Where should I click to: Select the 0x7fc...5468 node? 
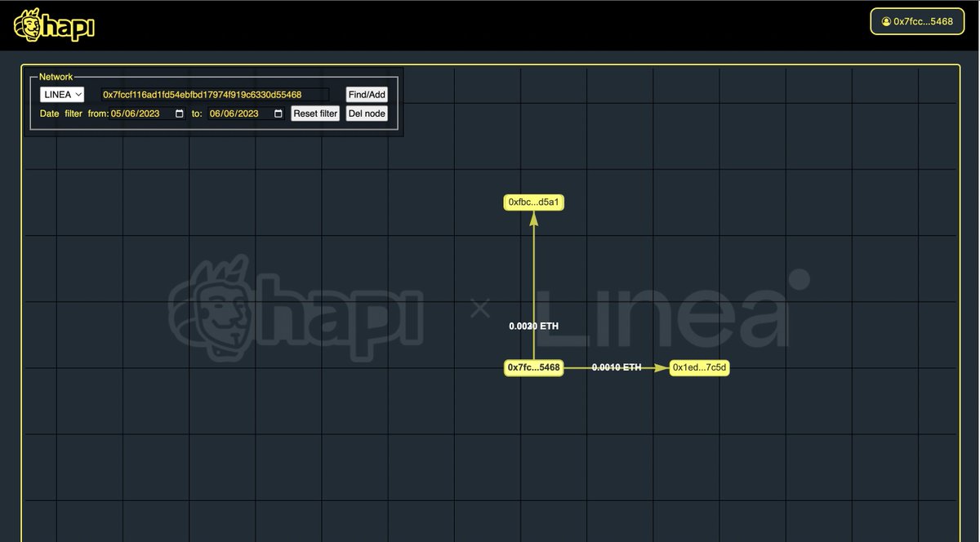click(534, 368)
